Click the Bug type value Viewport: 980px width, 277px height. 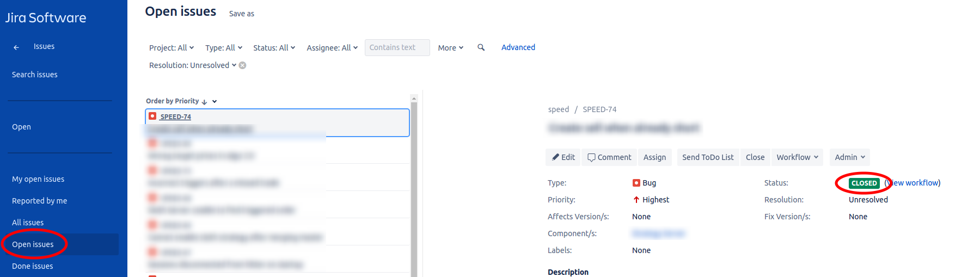tap(649, 183)
